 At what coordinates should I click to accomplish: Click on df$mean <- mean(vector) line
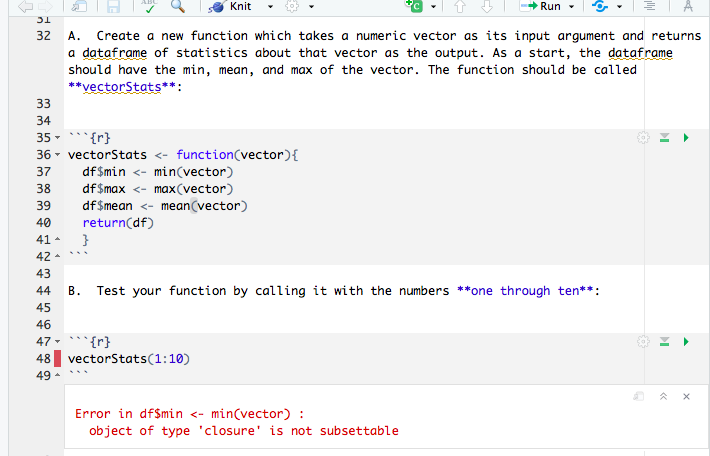pos(165,206)
